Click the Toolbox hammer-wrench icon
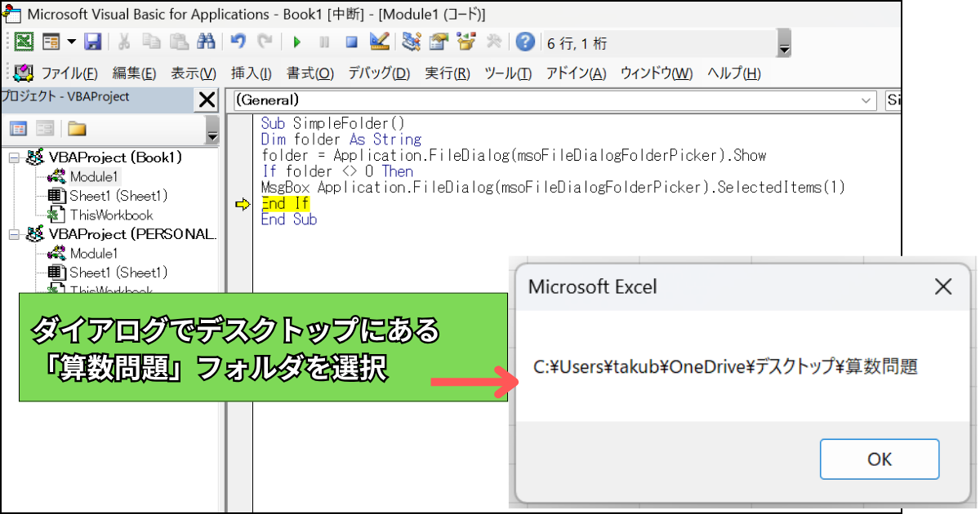The height and width of the screenshot is (514, 980). (x=493, y=42)
